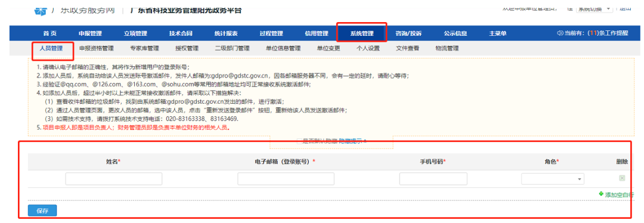Switch to the 申报资格管理 tab
This screenshot has height=223, width=644.
pos(96,48)
